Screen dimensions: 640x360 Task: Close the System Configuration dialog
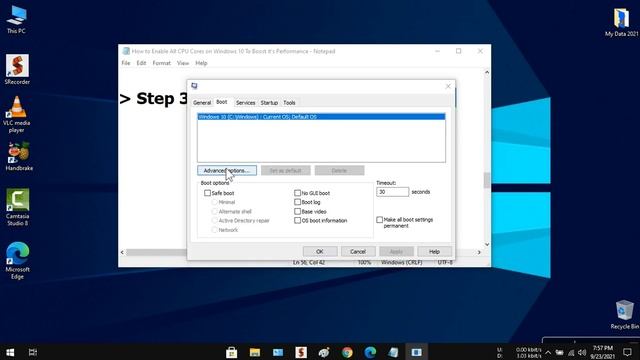point(448,86)
